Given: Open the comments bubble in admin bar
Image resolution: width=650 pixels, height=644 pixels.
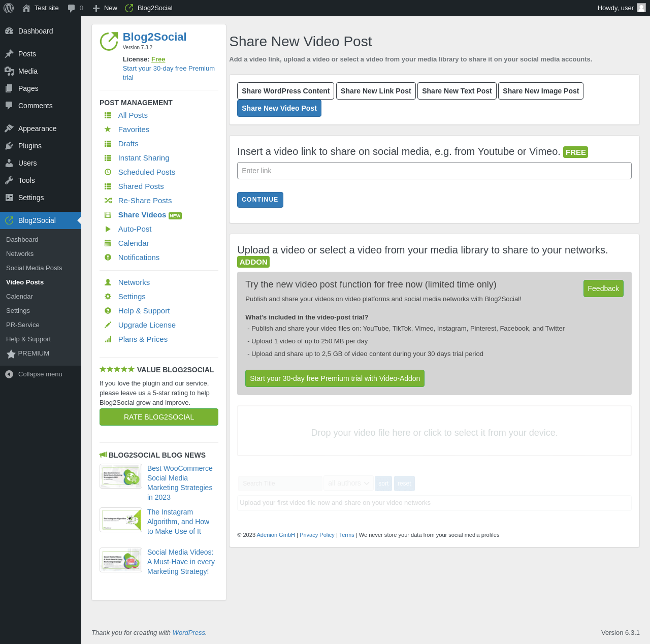Looking at the screenshot, I should tap(72, 8).
